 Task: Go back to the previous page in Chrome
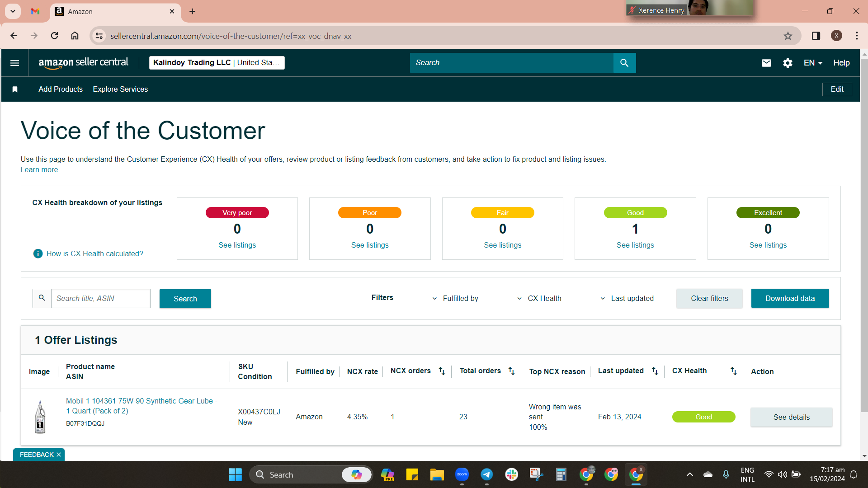tap(14, 36)
